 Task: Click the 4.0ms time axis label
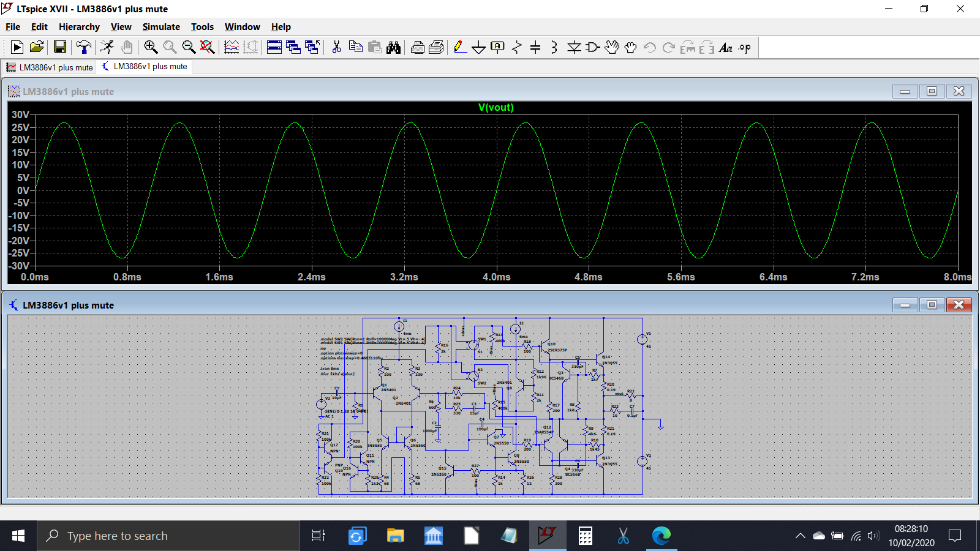pos(496,277)
